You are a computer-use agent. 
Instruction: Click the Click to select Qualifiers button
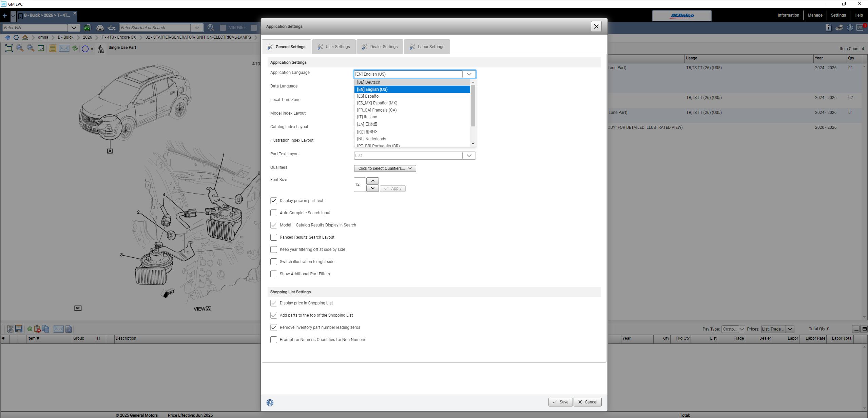385,168
